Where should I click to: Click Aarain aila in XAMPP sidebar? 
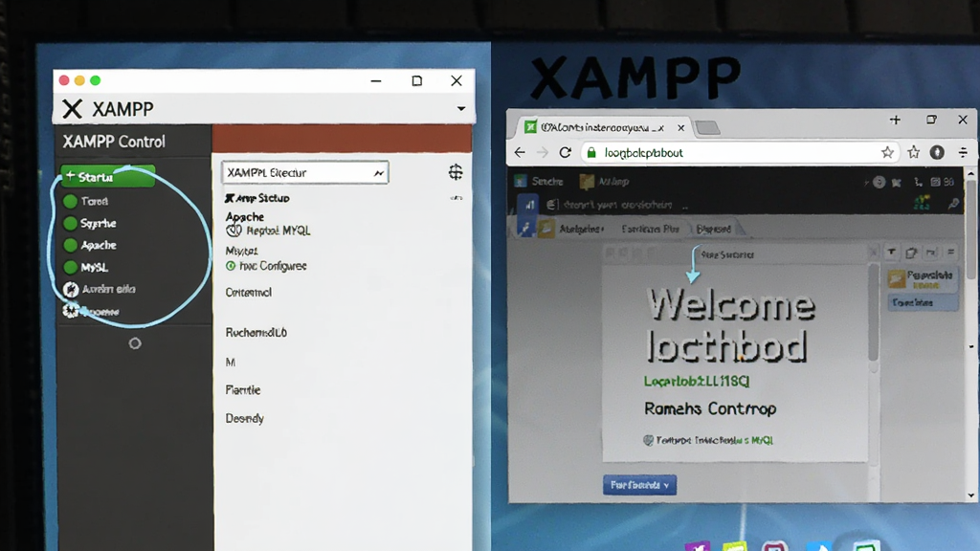(109, 289)
